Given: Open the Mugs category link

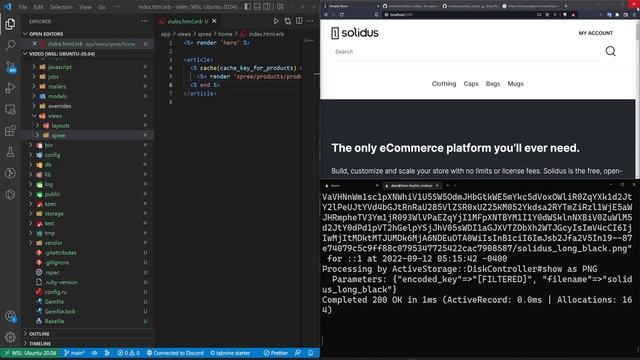Looking at the screenshot, I should point(516,84).
